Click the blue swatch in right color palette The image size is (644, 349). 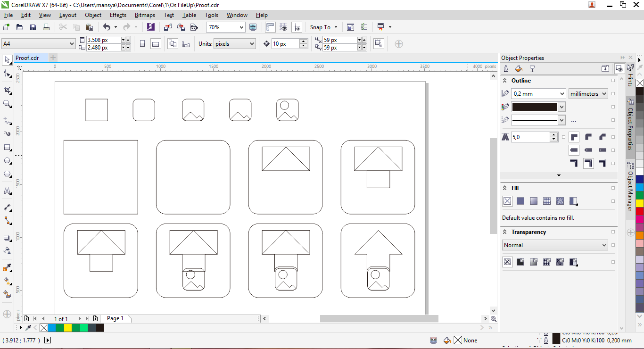[640, 179]
